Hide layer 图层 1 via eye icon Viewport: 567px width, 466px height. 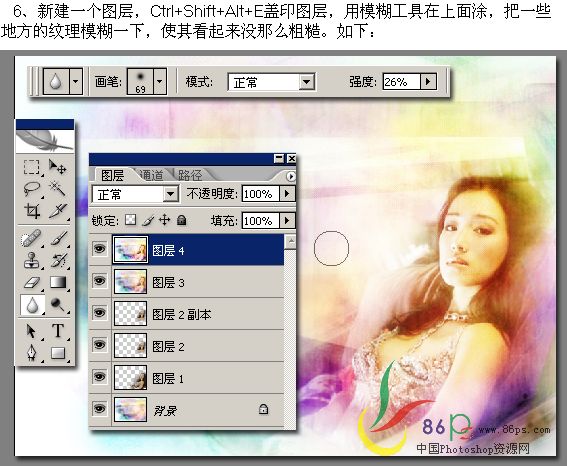(x=99, y=377)
